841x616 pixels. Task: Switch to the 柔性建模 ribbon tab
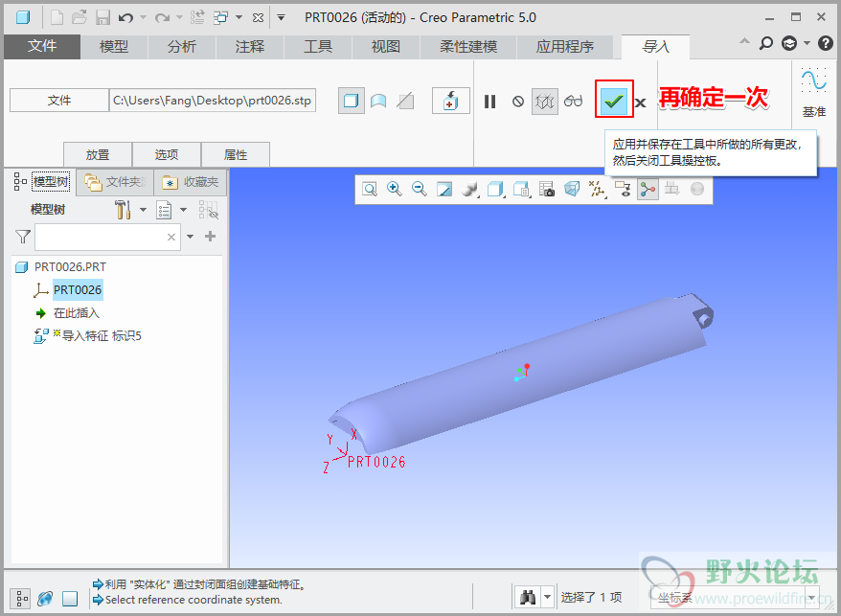[468, 47]
